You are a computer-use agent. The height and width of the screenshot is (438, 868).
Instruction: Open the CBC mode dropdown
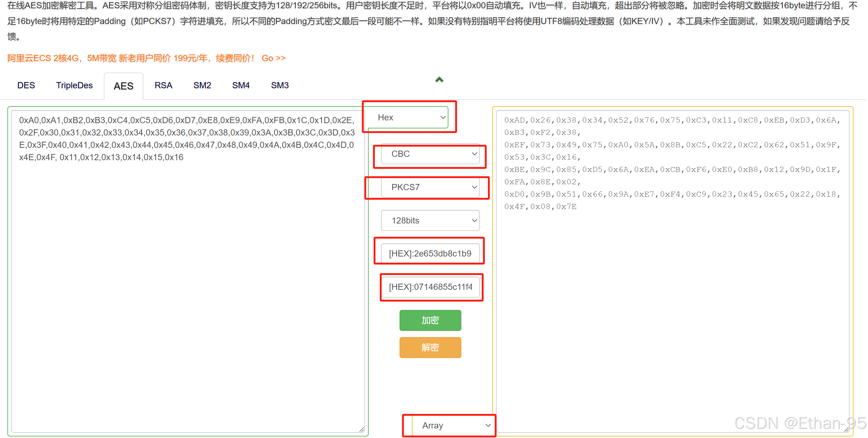[430, 154]
